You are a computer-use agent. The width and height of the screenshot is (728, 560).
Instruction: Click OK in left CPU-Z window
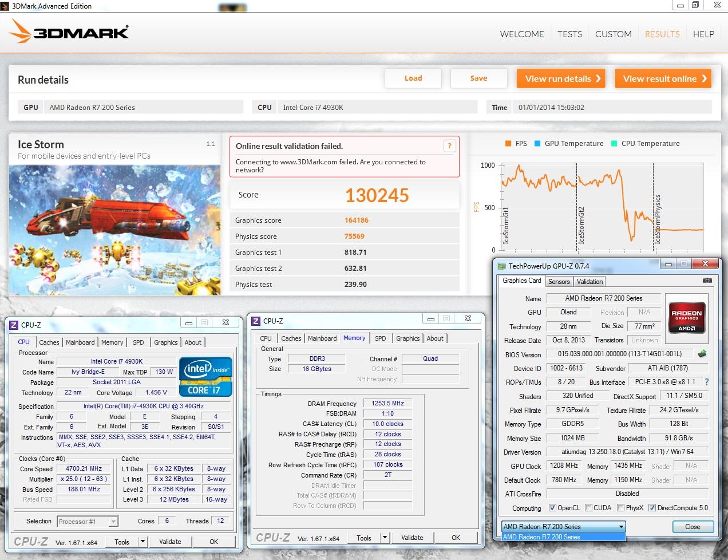pos(213,542)
